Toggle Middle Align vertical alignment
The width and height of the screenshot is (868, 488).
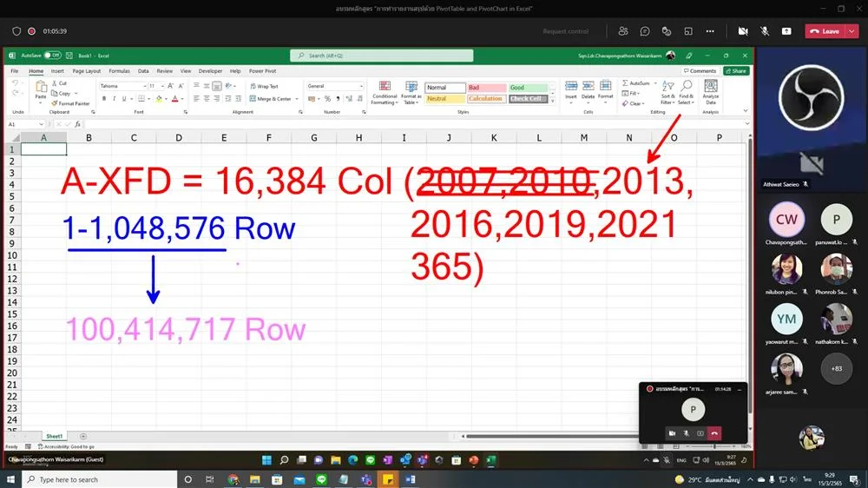coord(207,86)
